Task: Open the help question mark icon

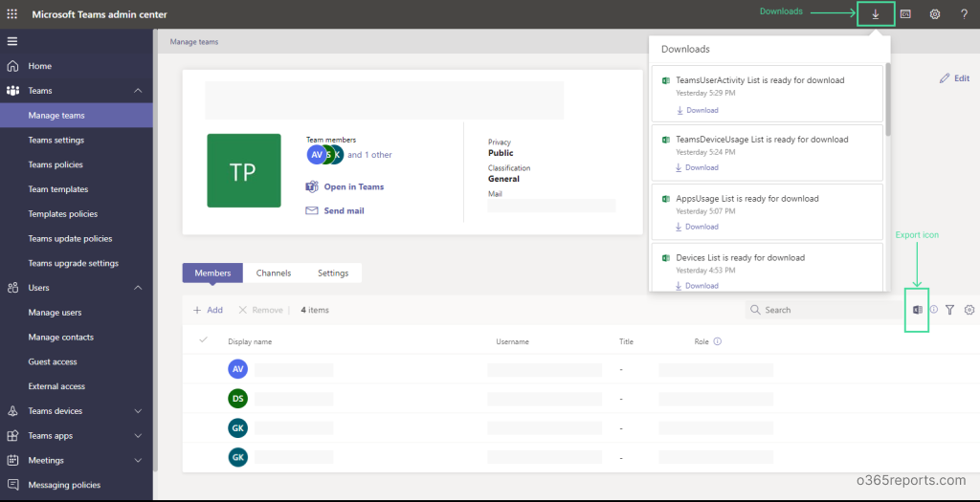Action: pos(965,14)
